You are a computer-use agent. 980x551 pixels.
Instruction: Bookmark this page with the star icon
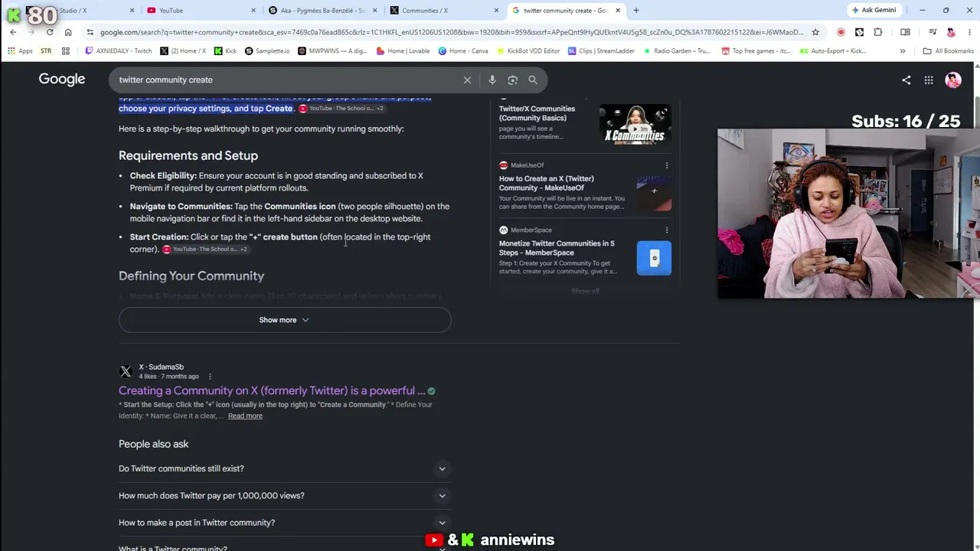pyautogui.click(x=815, y=32)
